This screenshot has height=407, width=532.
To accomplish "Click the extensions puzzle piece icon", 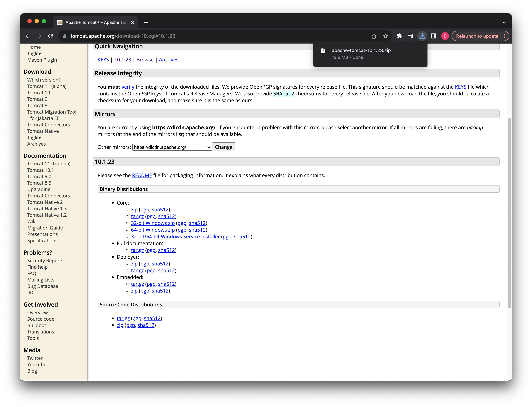I will pyautogui.click(x=399, y=36).
